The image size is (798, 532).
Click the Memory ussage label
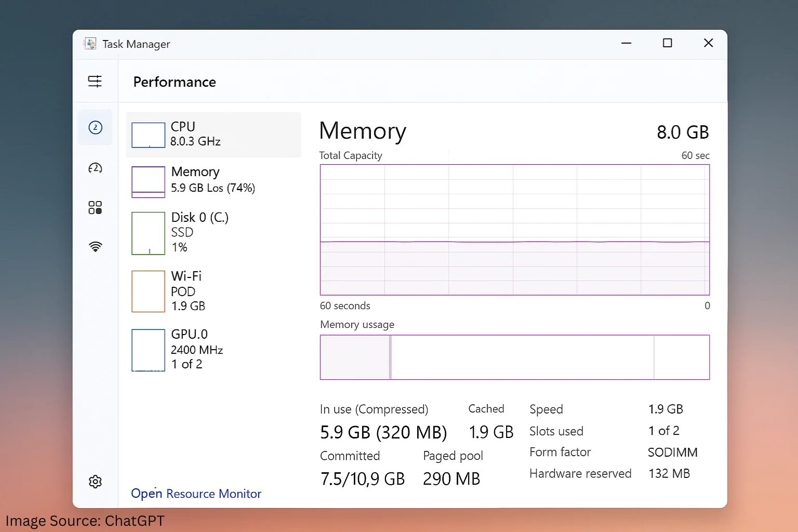pyautogui.click(x=357, y=325)
